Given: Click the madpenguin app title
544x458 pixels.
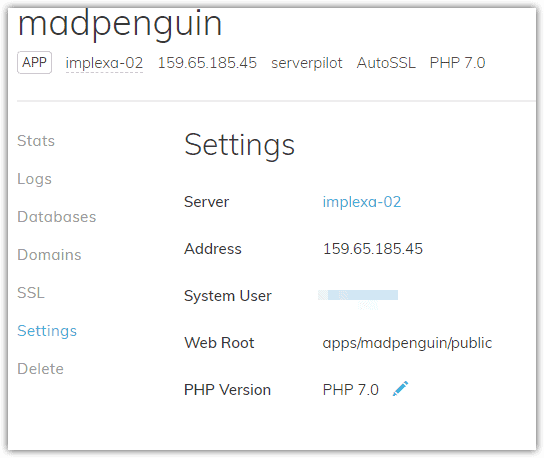Looking at the screenshot, I should (x=120, y=25).
